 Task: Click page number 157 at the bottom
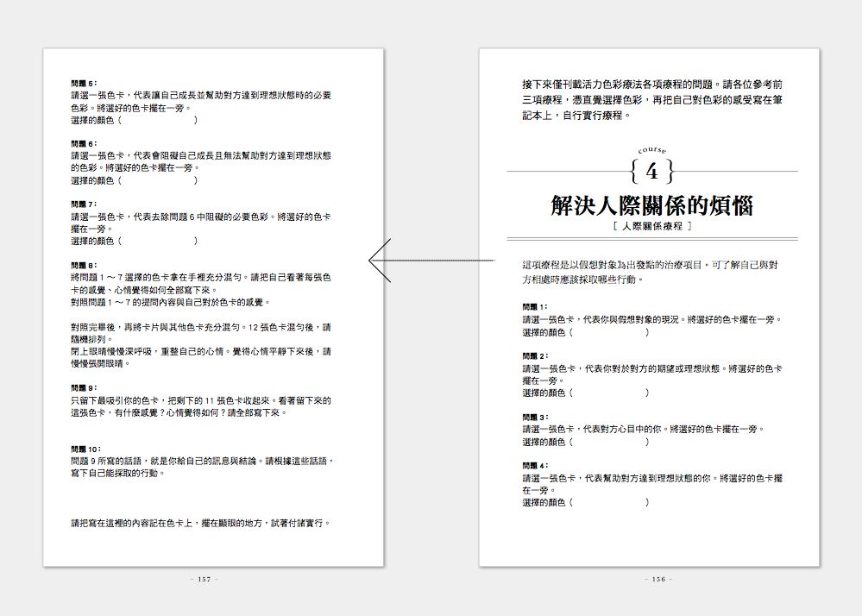pos(204,579)
